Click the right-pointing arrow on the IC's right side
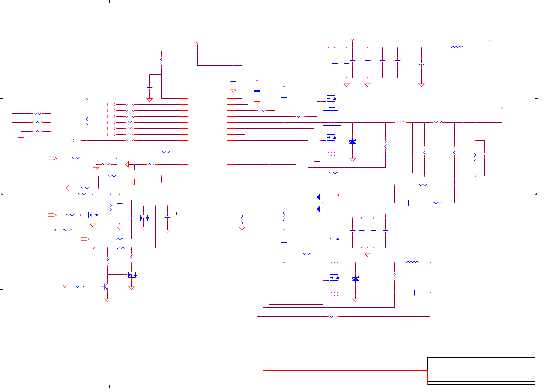 pos(246,134)
